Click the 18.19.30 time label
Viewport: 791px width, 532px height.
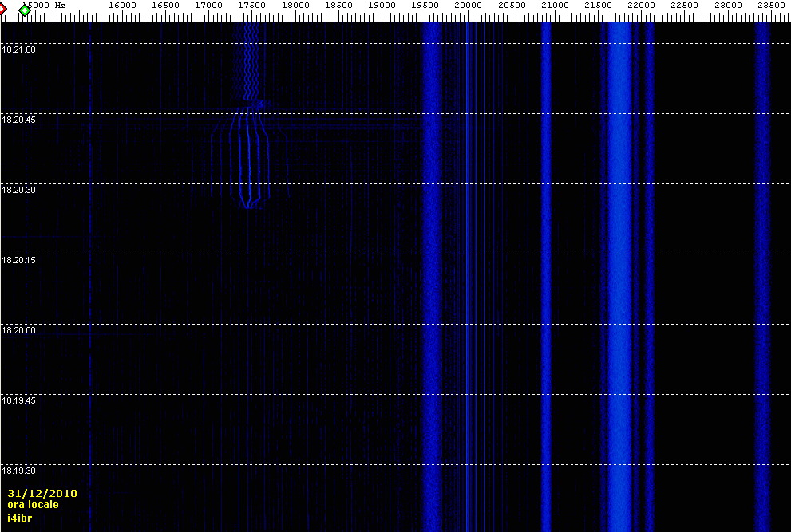point(18,471)
